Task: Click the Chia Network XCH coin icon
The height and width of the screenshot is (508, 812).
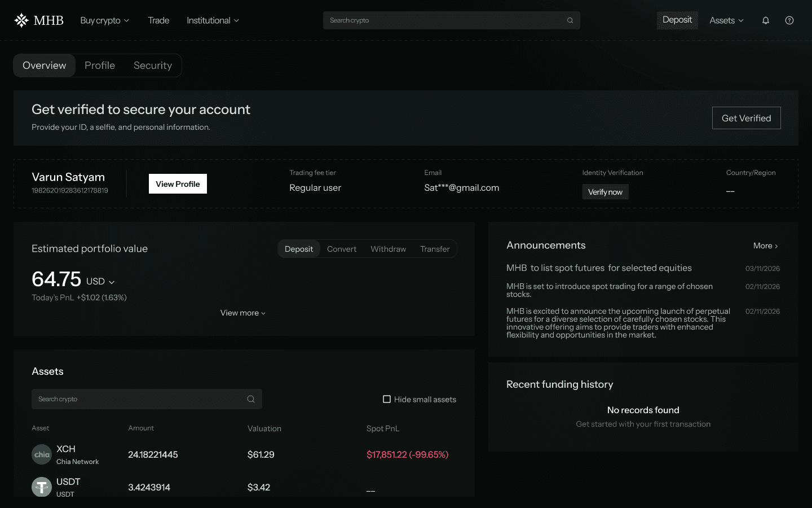Action: point(41,454)
